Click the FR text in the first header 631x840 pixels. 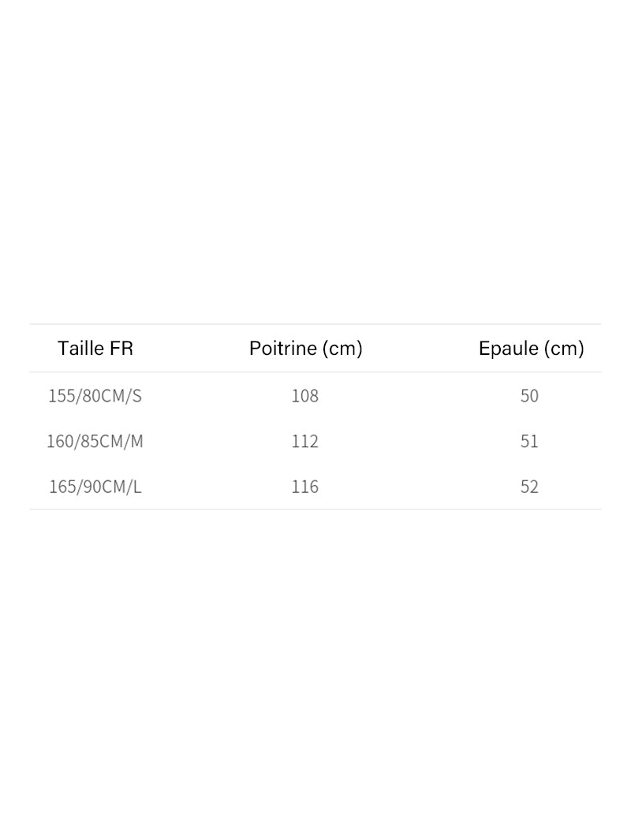122,349
